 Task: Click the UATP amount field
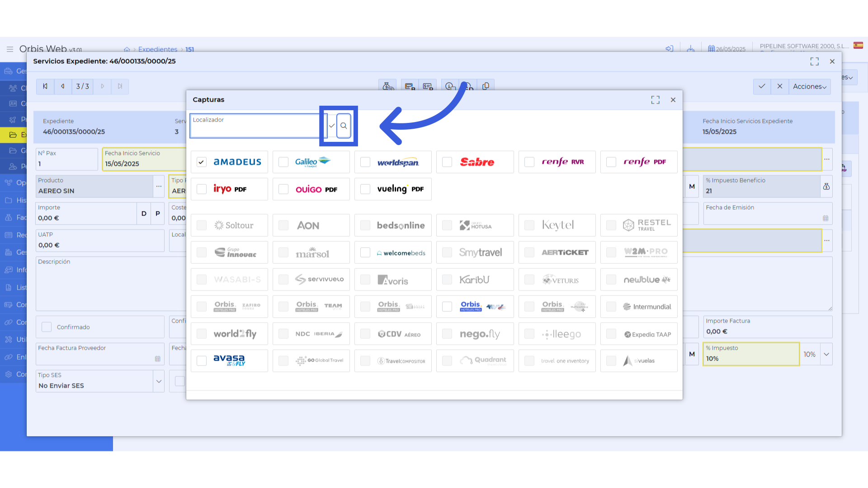100,240
